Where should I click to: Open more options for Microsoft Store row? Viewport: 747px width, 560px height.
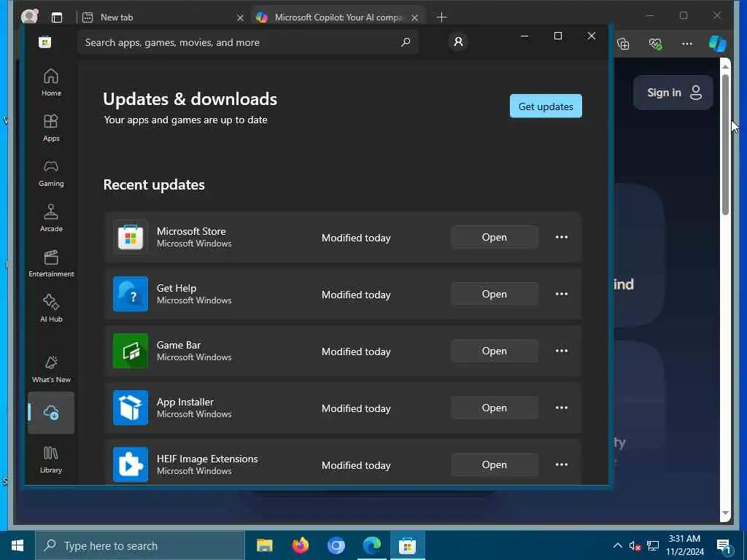562,237
